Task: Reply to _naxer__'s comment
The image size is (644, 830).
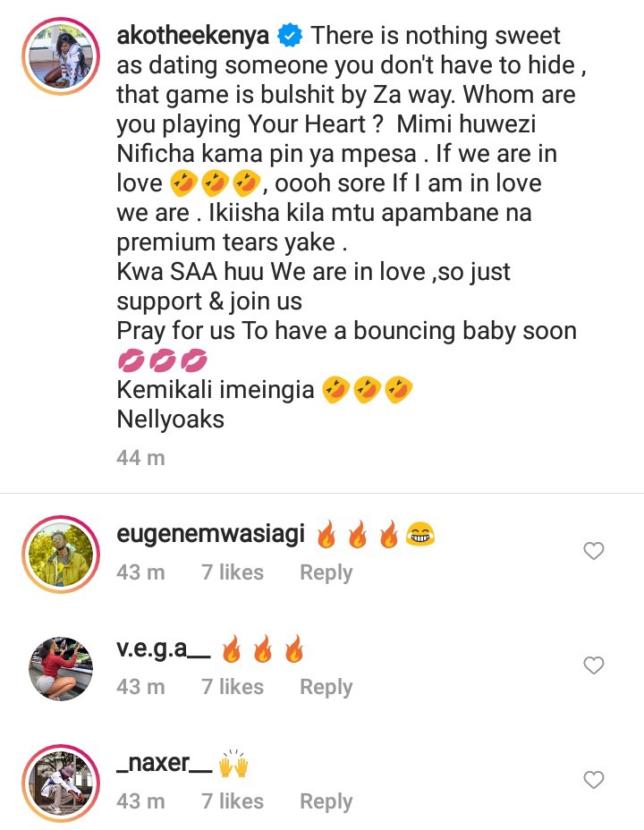Action: pos(326,801)
